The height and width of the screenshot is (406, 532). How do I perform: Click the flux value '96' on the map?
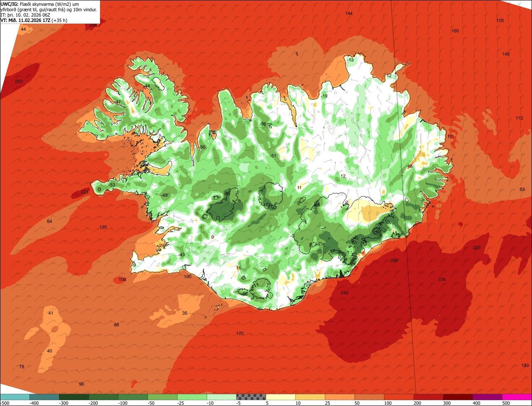click(81, 384)
